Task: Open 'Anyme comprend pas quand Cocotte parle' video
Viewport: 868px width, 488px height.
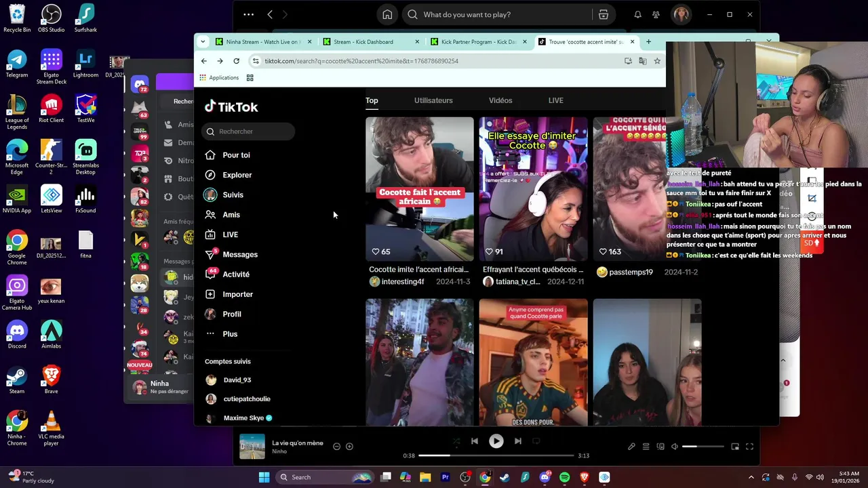Action: coord(533,363)
